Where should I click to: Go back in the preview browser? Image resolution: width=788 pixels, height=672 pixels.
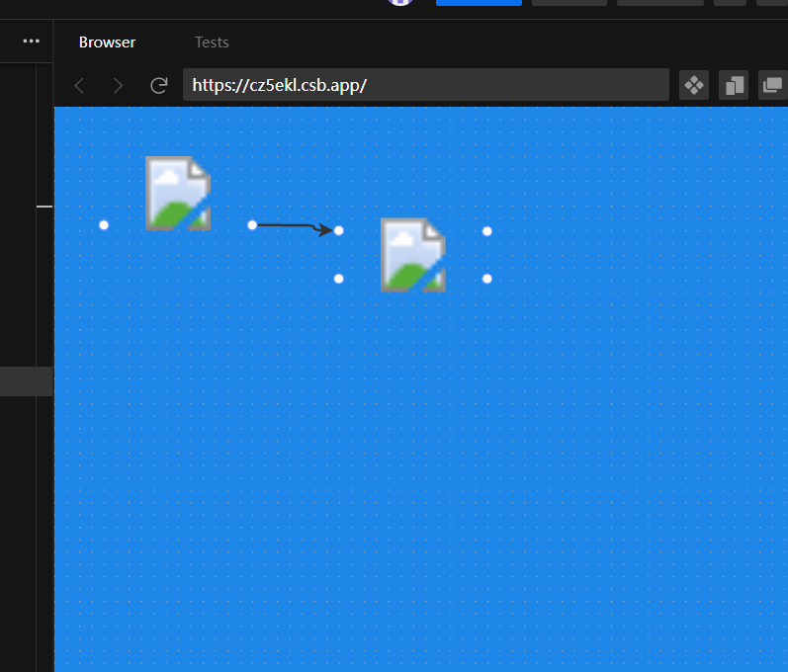click(x=79, y=85)
